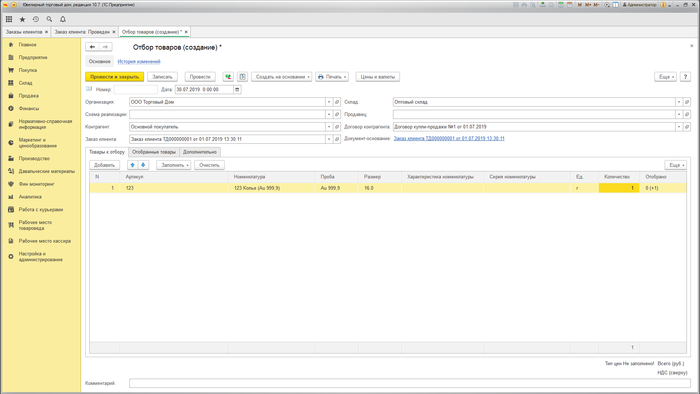
Task: Open История изменений link
Action: [x=139, y=62]
